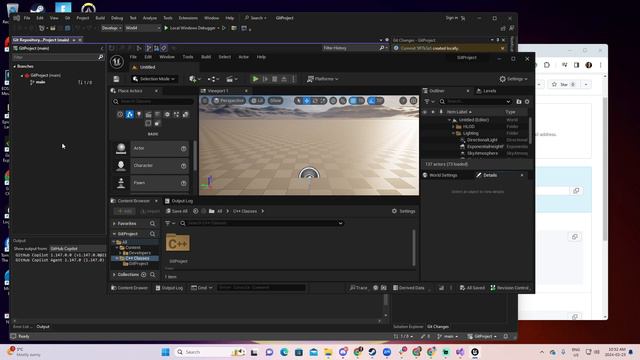Click the Filter History field in Visual Studio
This screenshot has height=360, width=640.
click(350, 48)
